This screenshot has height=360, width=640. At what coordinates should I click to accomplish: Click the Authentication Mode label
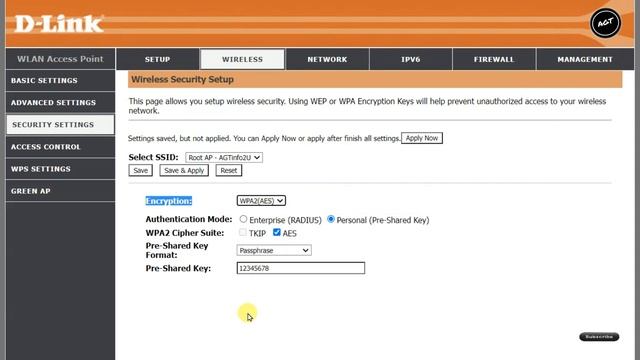(189, 219)
